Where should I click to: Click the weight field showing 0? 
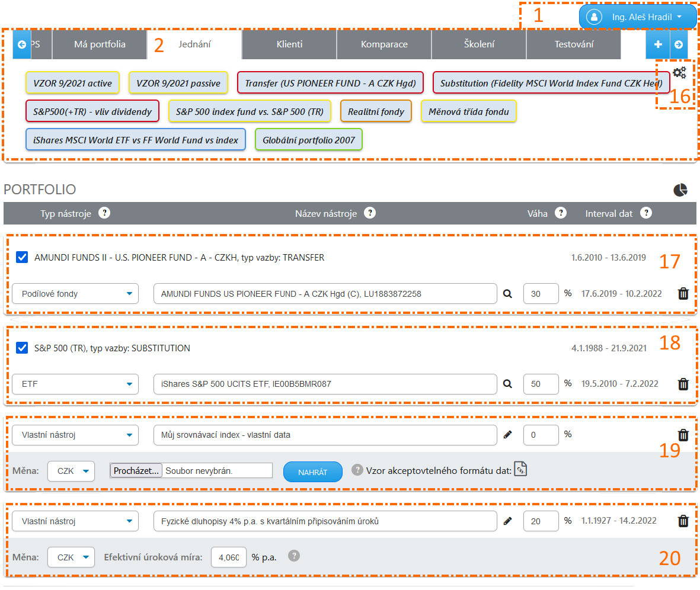tap(541, 435)
